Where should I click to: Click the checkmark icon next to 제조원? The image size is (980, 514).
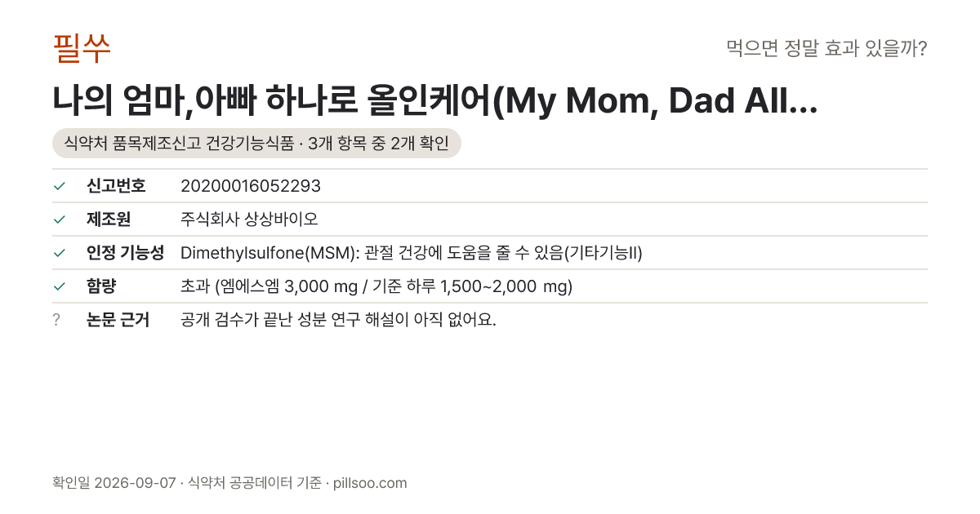pos(59,219)
